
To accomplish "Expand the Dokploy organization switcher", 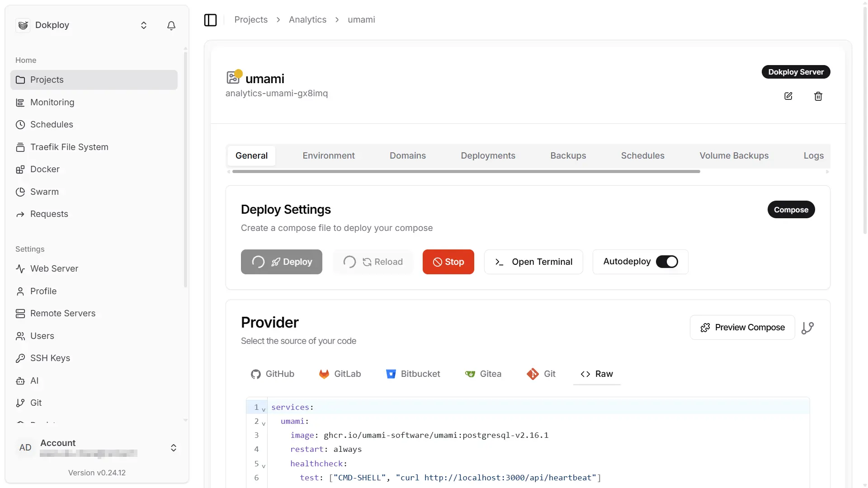I will pyautogui.click(x=144, y=25).
